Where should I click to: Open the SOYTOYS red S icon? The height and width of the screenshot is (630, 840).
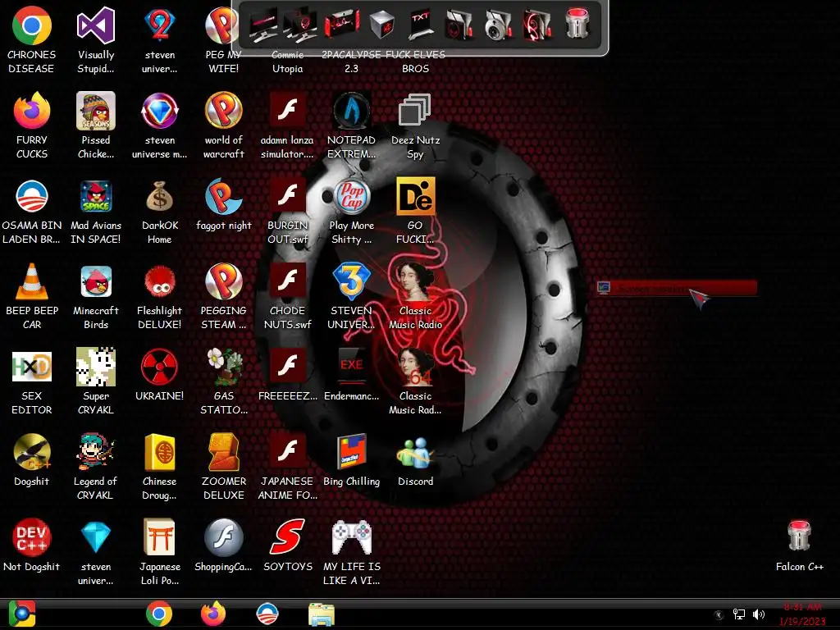tap(288, 537)
